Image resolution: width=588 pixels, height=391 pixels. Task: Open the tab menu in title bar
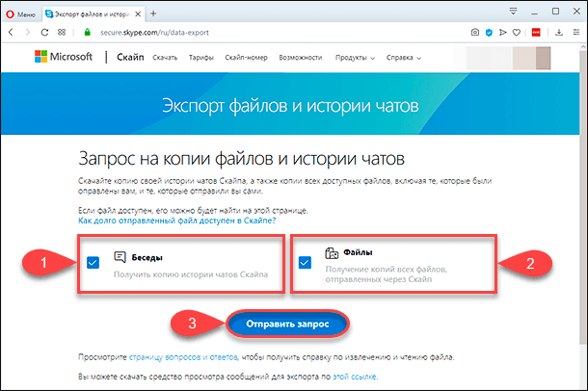pyautogui.click(x=513, y=12)
